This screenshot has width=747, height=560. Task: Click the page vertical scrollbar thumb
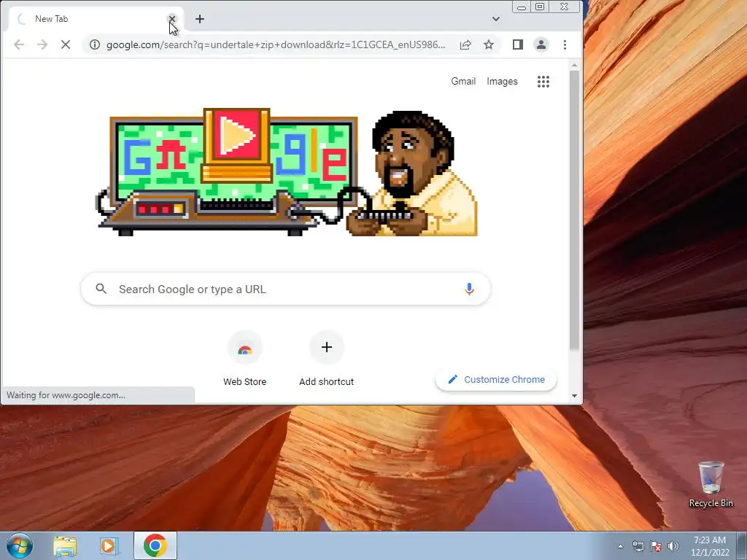[x=575, y=211]
